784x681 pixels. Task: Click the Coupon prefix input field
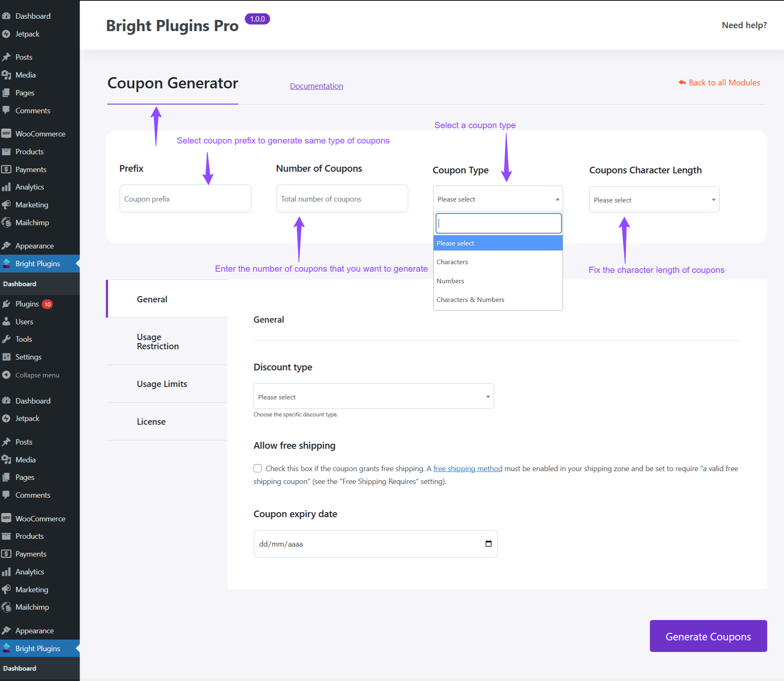pos(185,199)
